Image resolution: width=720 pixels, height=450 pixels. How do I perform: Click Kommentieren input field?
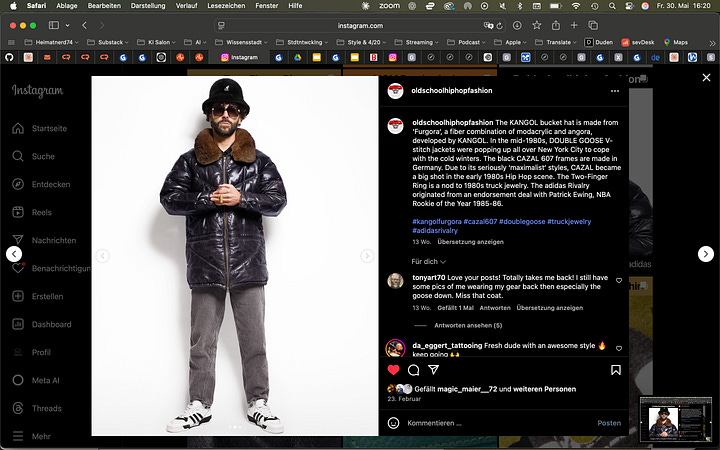[498, 423]
